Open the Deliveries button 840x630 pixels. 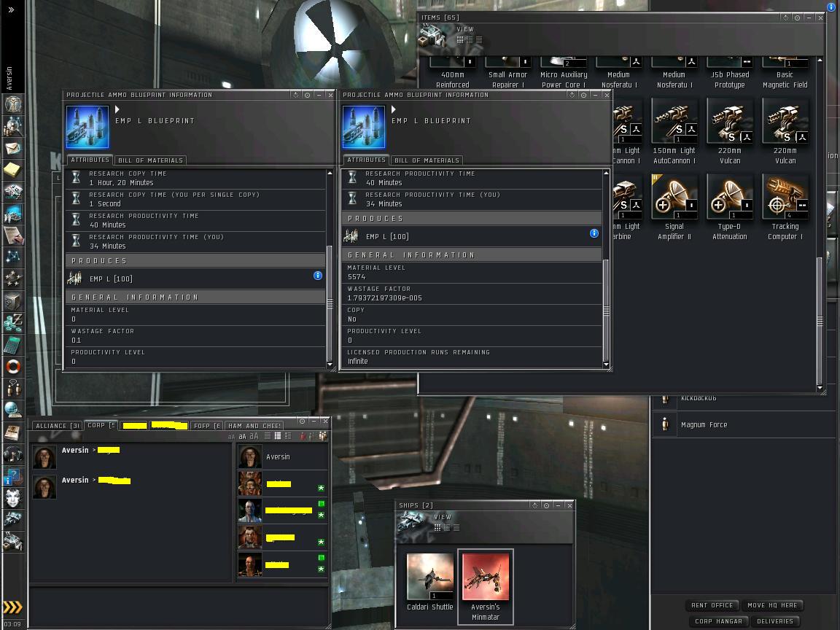[x=774, y=621]
